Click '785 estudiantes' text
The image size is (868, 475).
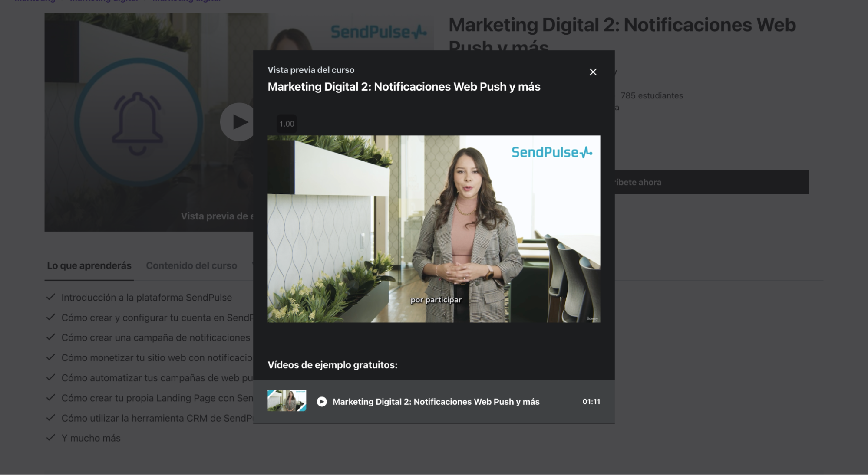point(651,95)
